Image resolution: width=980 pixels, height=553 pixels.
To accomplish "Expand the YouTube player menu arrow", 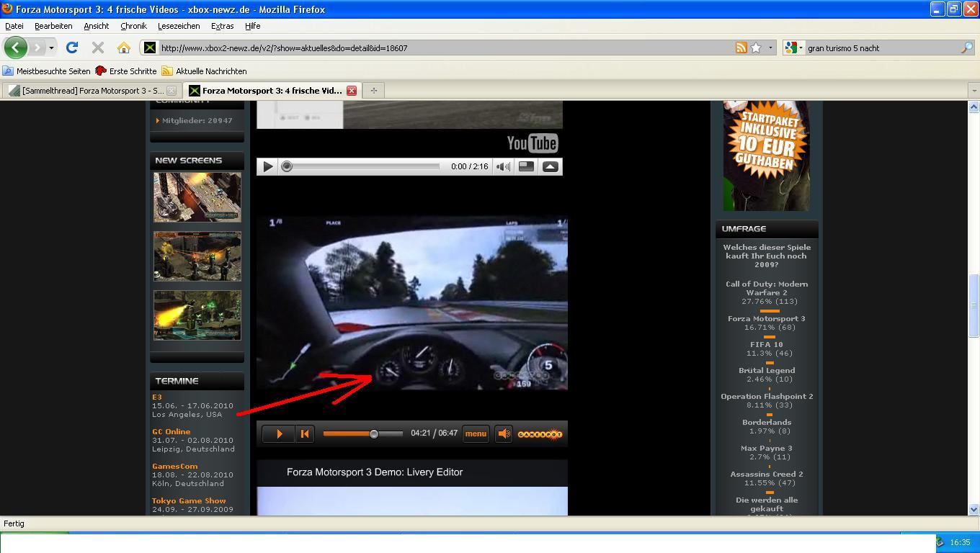I will [550, 166].
